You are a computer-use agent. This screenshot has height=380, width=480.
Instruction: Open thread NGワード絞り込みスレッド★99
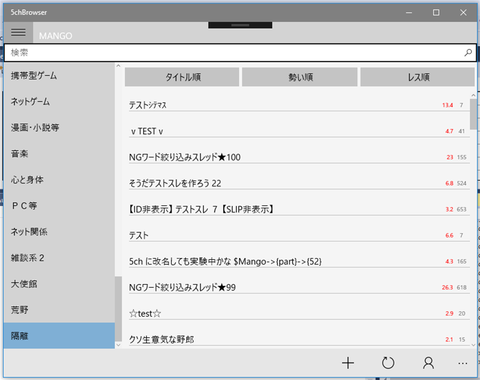pos(299,287)
